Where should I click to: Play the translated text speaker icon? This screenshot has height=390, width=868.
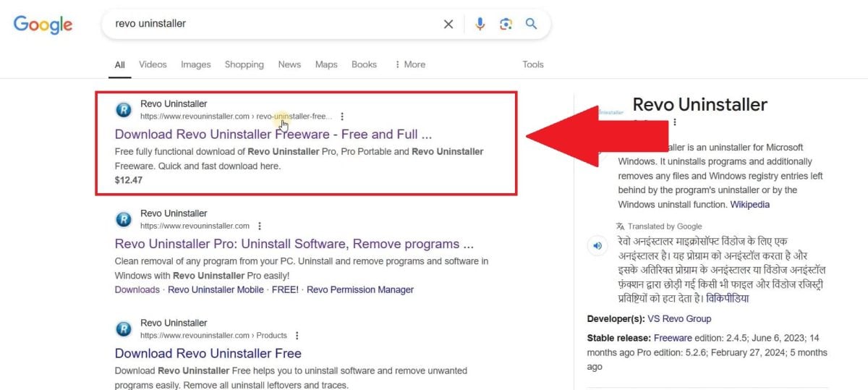coord(597,246)
